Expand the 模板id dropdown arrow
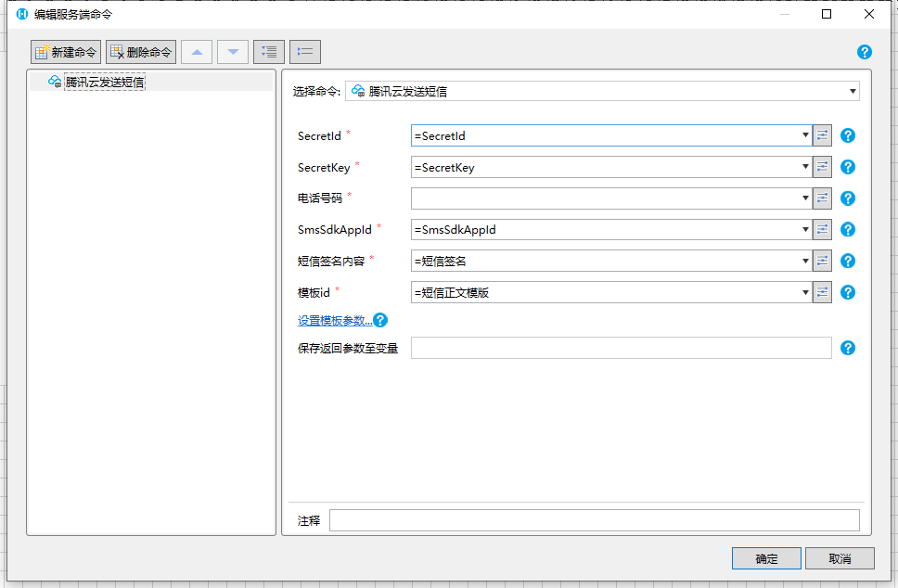 pyautogui.click(x=805, y=292)
